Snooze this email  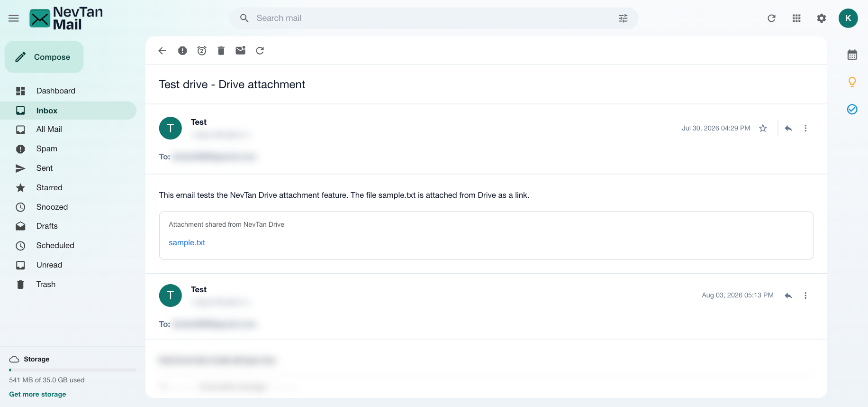[x=202, y=51]
